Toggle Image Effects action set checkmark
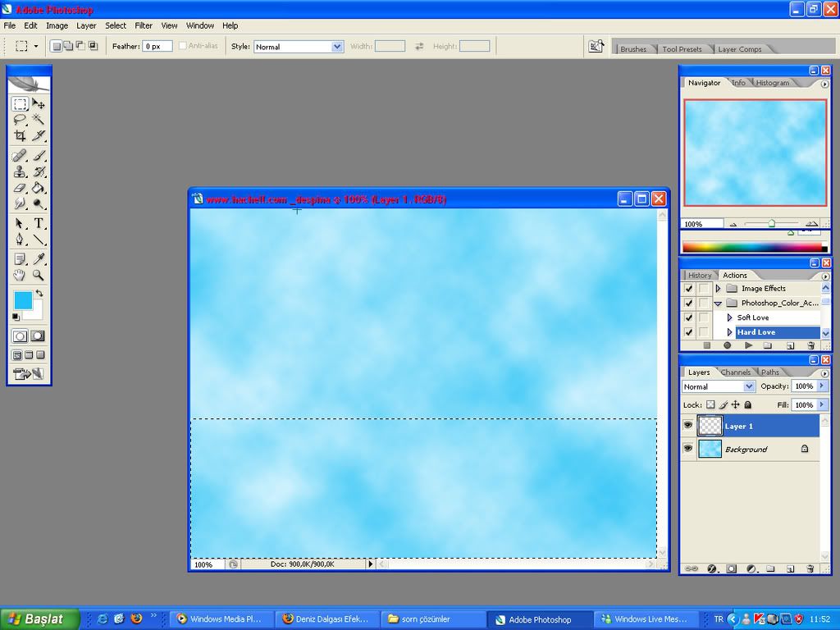 [x=689, y=288]
